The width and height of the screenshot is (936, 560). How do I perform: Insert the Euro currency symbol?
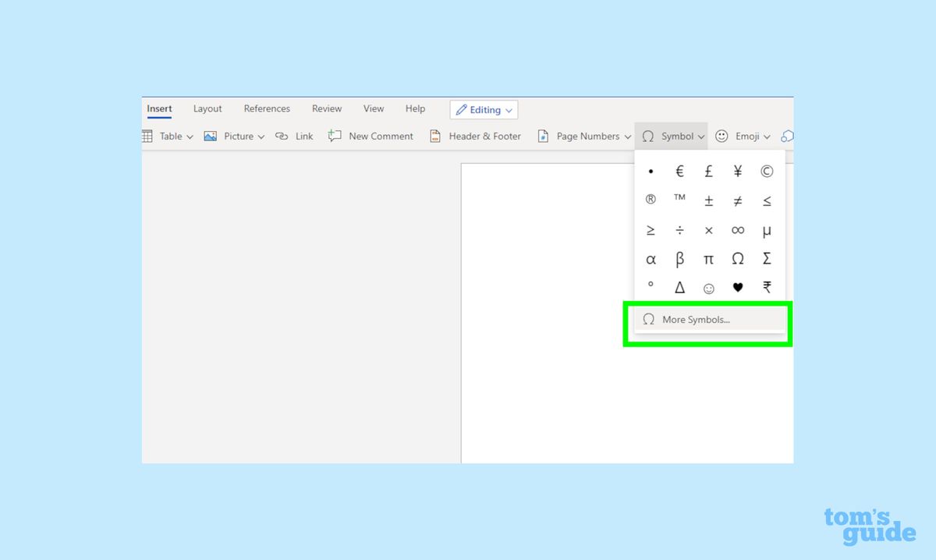point(679,171)
